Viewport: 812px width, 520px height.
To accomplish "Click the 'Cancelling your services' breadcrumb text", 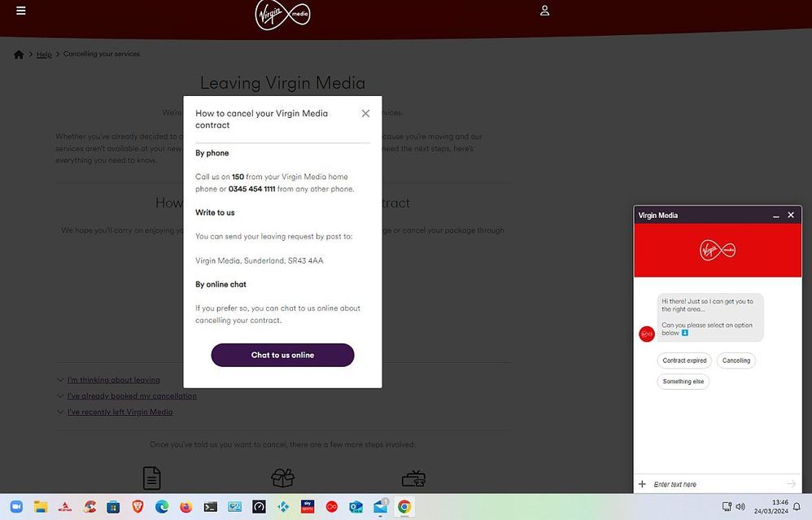I will tap(102, 54).
